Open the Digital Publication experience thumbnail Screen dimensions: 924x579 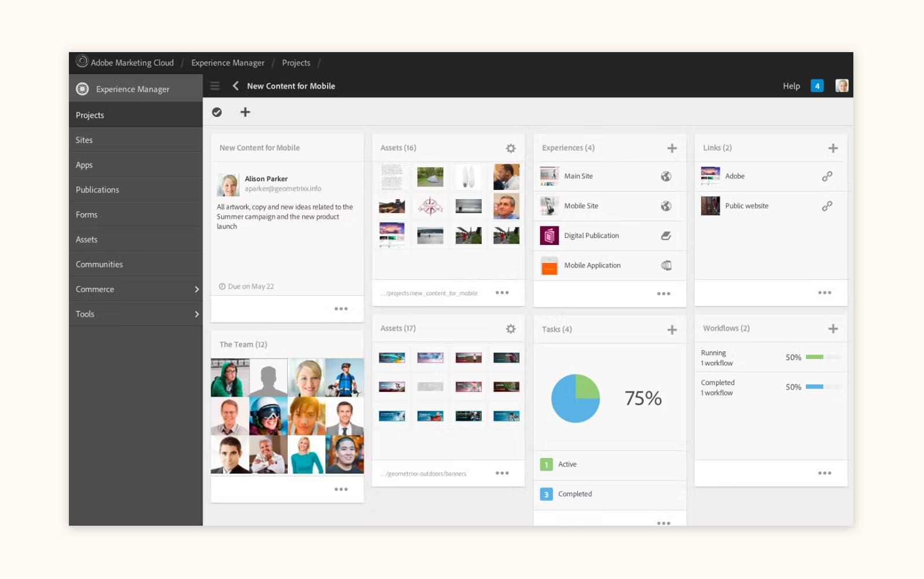pos(549,236)
